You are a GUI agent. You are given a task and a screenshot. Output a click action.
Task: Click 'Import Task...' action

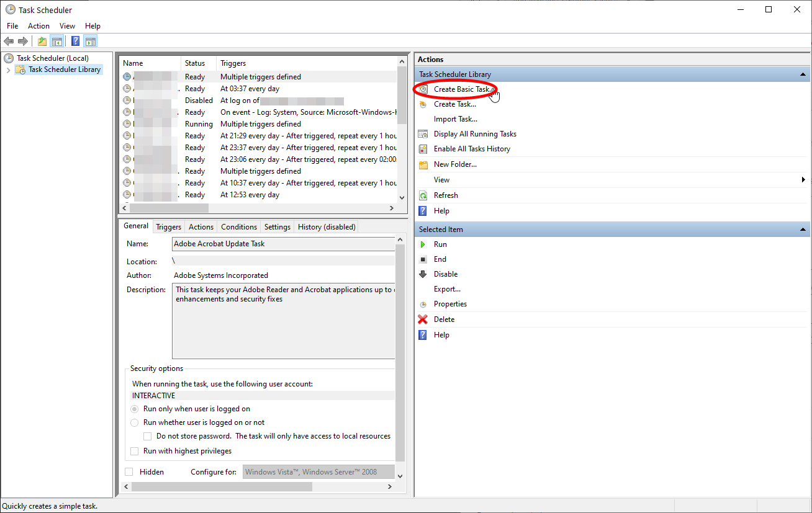point(456,119)
